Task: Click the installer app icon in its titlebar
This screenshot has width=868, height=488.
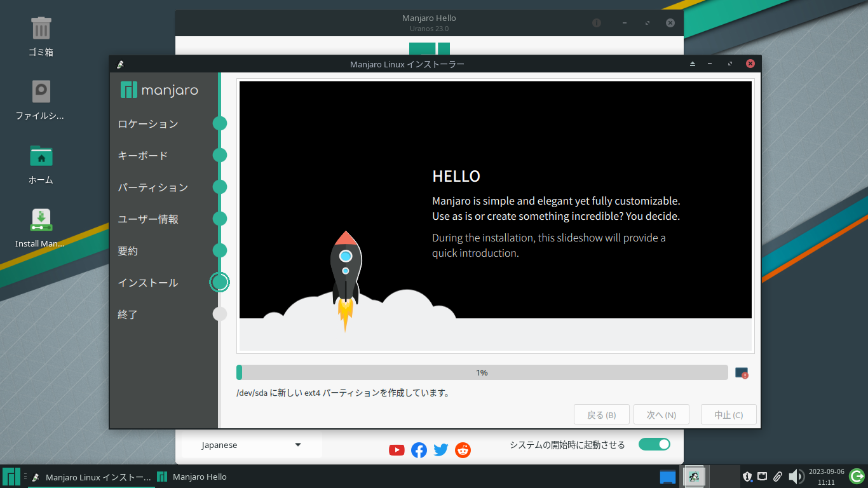Action: coord(120,64)
